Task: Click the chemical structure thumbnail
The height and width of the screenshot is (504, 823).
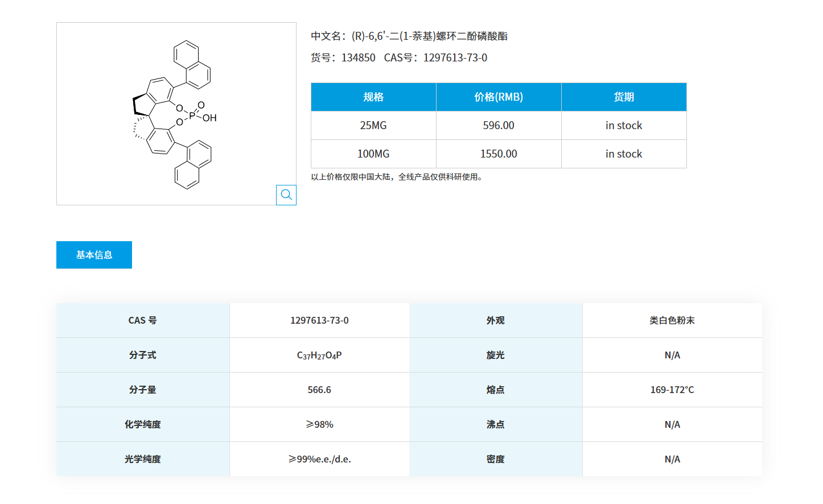Action: (176, 114)
